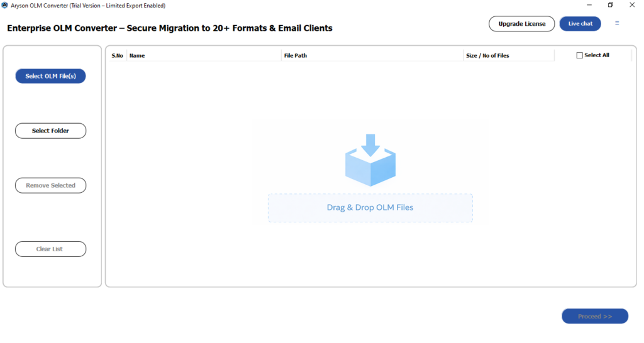Open the hamburger menu icon
The width and height of the screenshot is (644, 343).
(x=617, y=23)
